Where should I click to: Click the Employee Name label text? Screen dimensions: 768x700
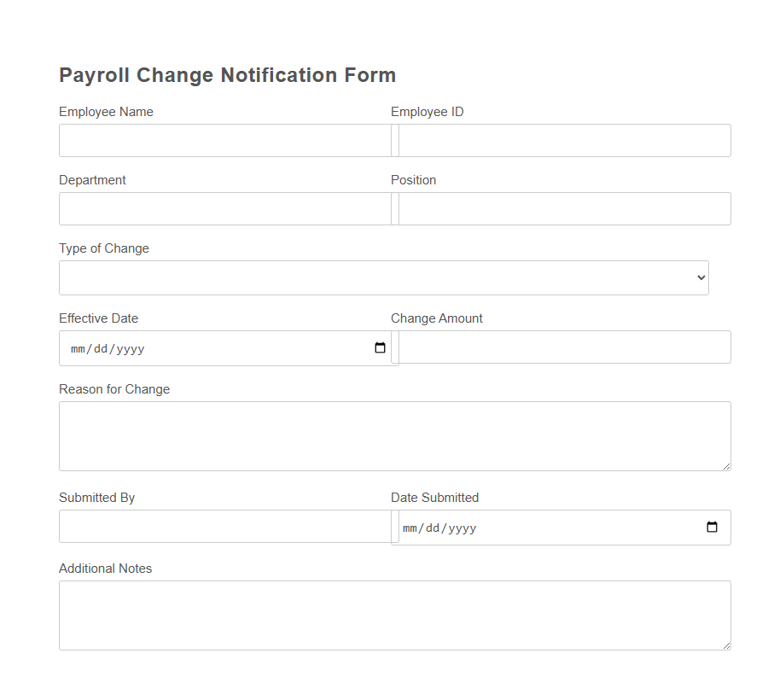click(x=106, y=112)
